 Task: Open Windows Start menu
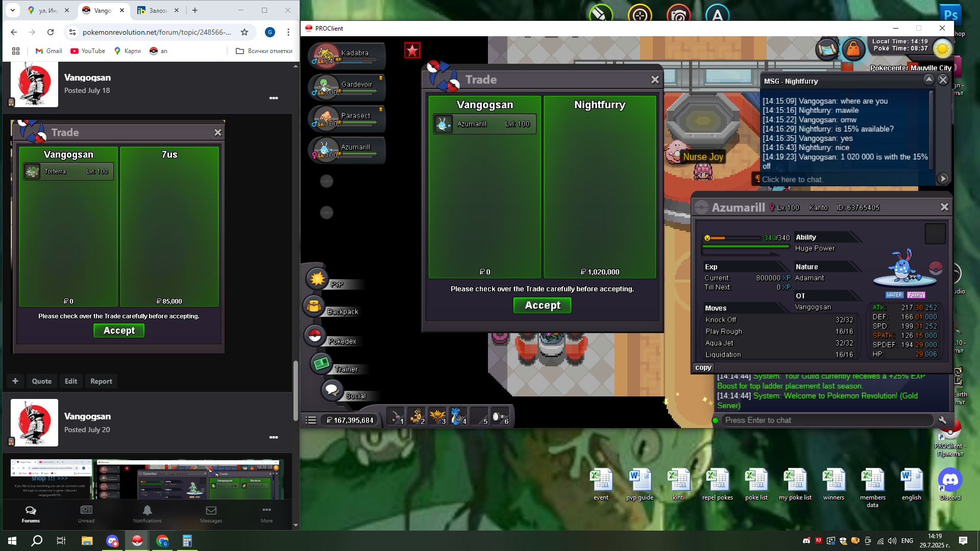pos(12,541)
